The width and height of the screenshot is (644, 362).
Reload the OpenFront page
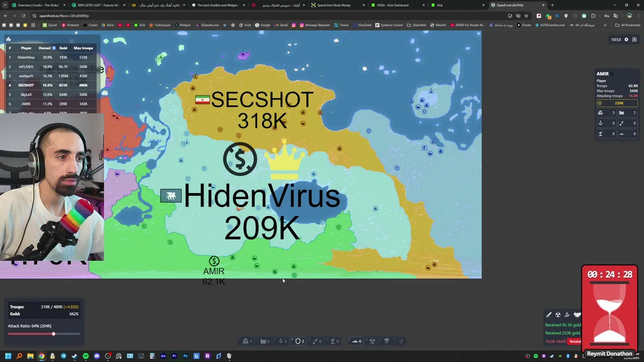pyautogui.click(x=23, y=16)
